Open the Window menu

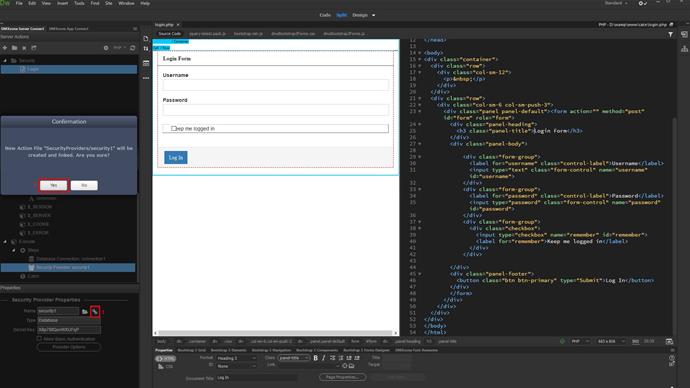point(126,3)
